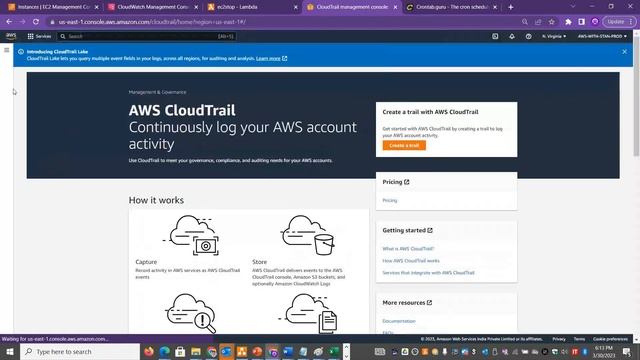
Task: Switch to the CloudWatch Management Console tab
Action: click(x=153, y=7)
